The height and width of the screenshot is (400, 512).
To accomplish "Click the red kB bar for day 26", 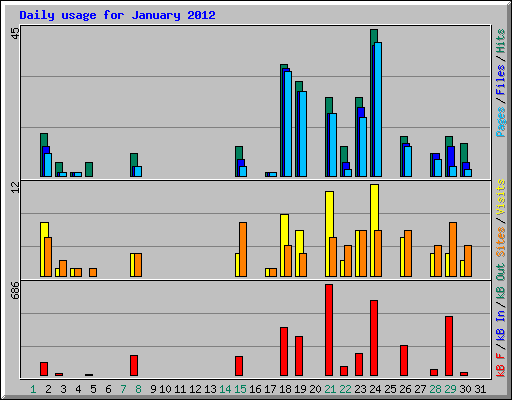I will tap(404, 360).
